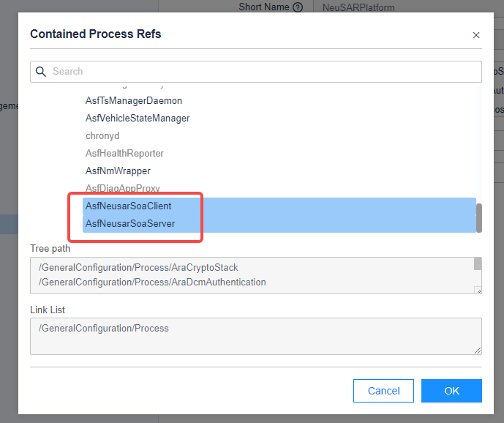
Task: Pick the chronyd process item
Action: click(x=102, y=135)
